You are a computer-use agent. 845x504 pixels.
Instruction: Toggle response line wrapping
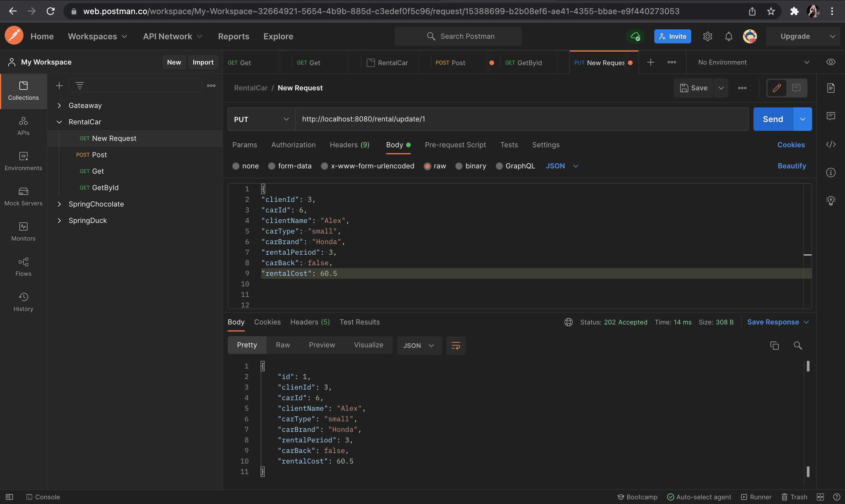pos(456,345)
